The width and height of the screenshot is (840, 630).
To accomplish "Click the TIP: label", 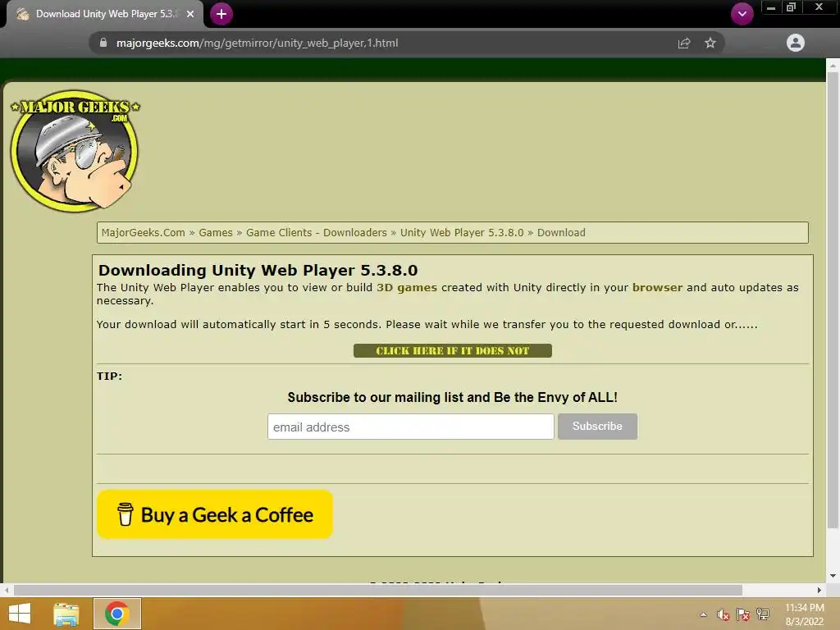I will tap(109, 376).
